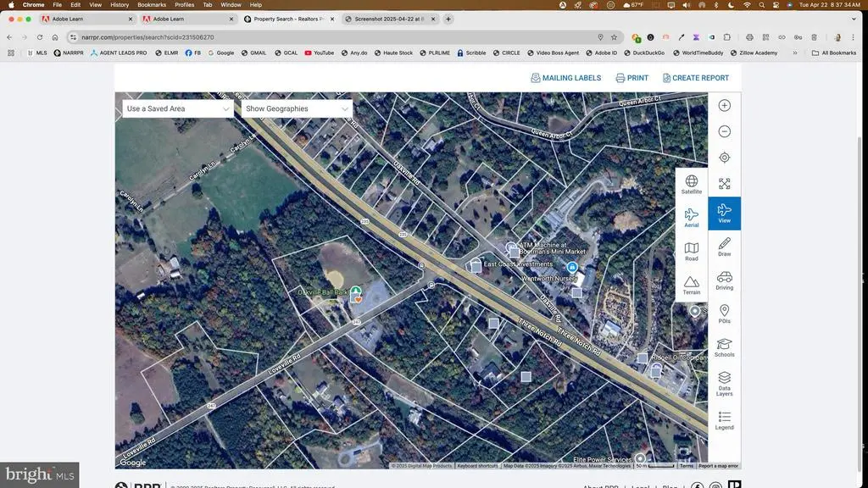Open Data Layers panel
The width and height of the screenshot is (868, 488).
pos(724,382)
